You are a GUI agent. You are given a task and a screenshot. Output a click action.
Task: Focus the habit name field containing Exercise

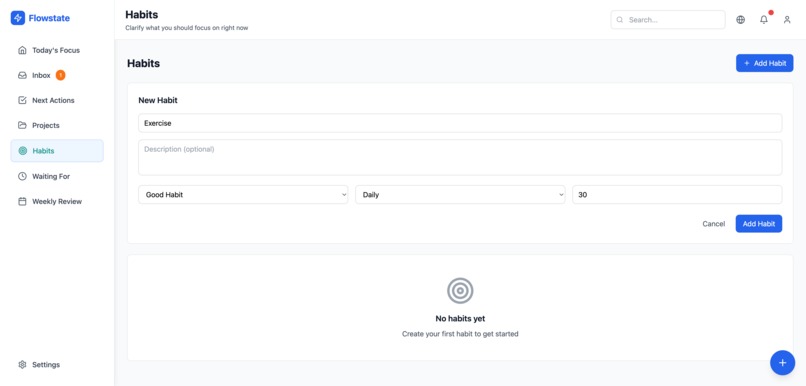coord(460,123)
